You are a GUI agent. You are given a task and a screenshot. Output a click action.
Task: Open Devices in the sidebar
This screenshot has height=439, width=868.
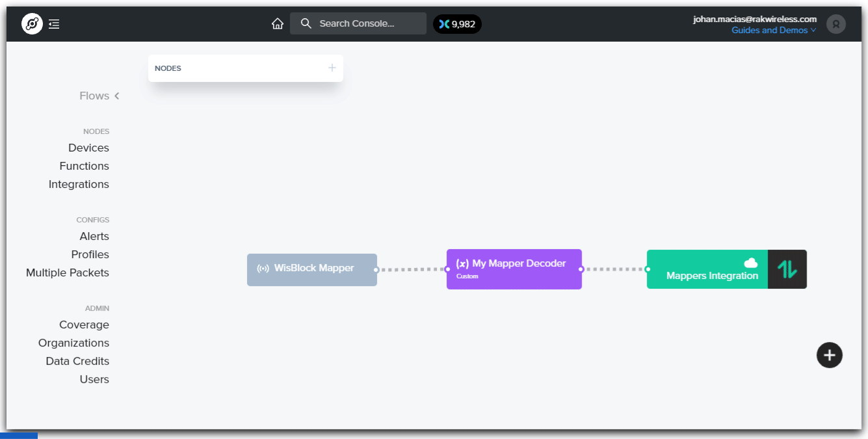click(x=88, y=148)
